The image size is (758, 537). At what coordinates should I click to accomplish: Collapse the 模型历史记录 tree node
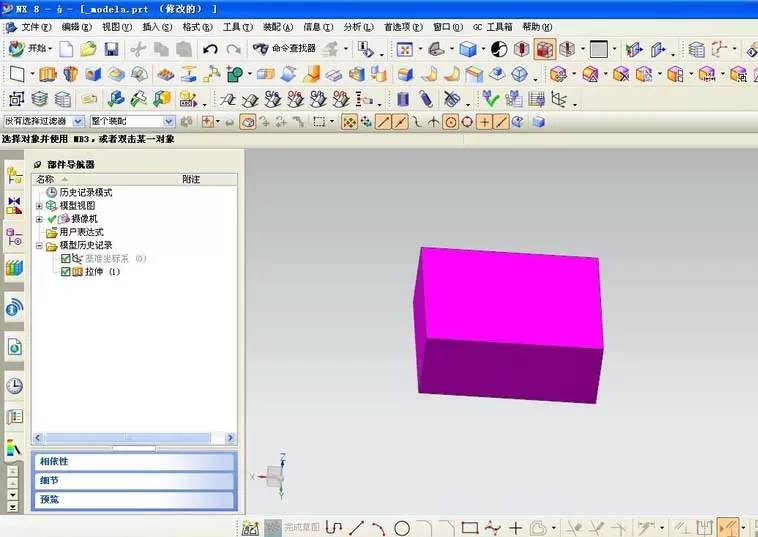(x=39, y=246)
